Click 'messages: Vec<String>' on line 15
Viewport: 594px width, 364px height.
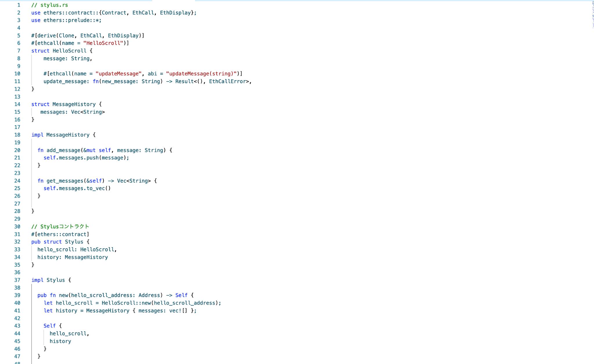[73, 112]
